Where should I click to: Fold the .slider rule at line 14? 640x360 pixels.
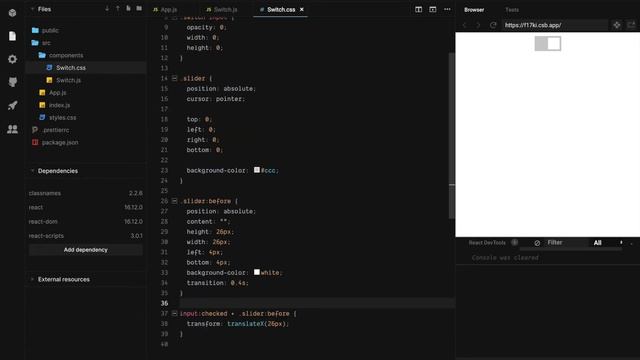point(174,78)
